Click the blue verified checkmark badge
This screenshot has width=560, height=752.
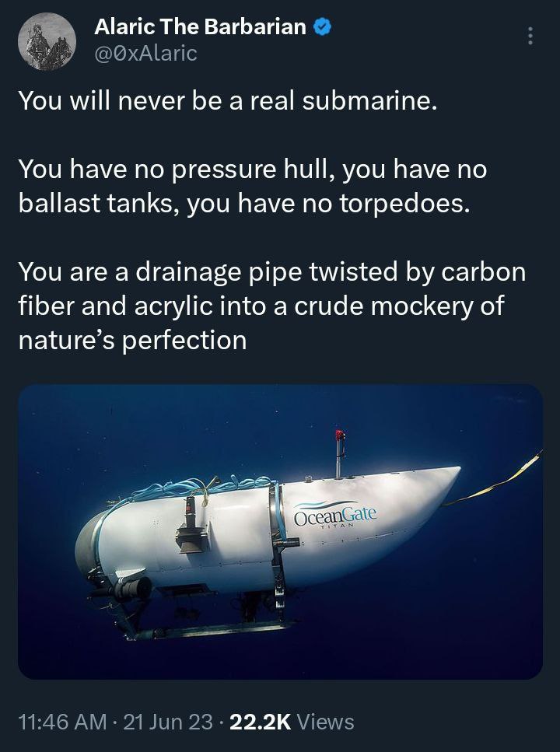tap(323, 27)
